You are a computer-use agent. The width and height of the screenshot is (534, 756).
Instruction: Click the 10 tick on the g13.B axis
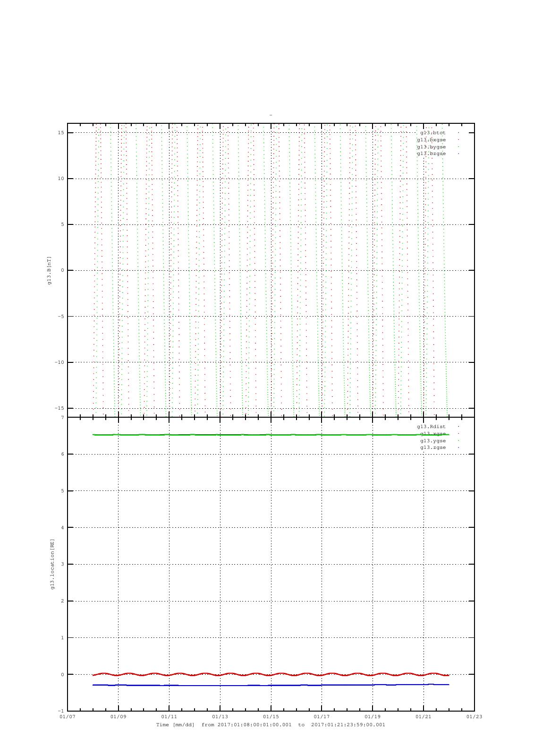(61, 179)
